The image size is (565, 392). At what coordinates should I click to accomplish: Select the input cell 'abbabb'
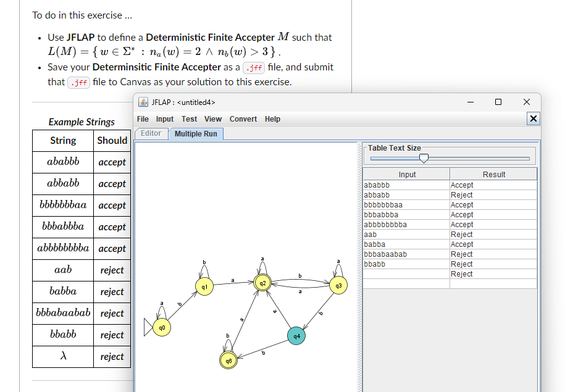(x=406, y=195)
